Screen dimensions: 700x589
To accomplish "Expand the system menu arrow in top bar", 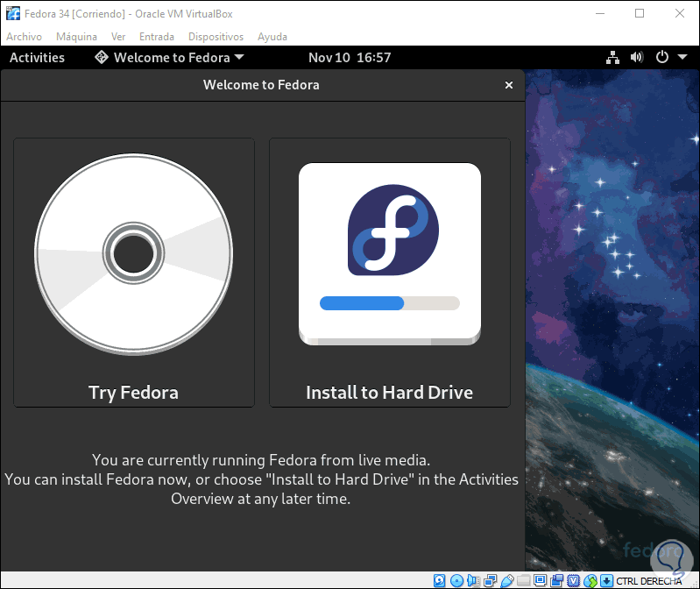I will [682, 57].
